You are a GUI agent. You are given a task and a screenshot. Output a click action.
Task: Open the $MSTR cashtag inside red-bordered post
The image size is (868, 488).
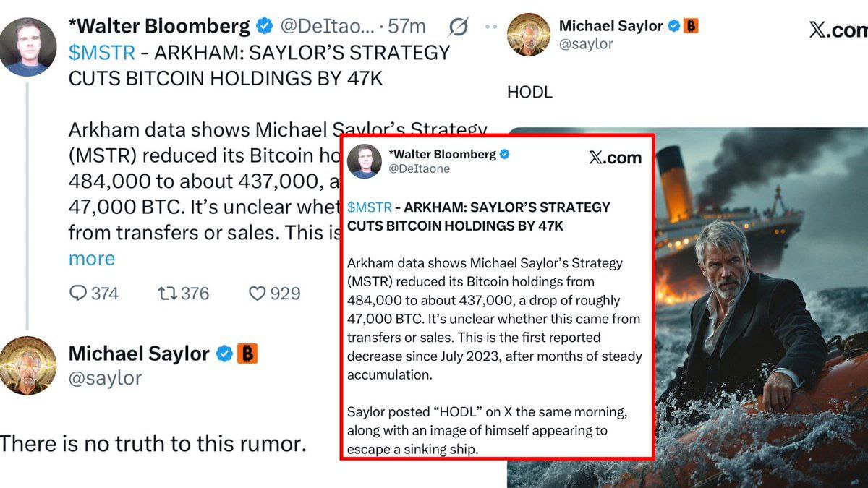pos(370,207)
